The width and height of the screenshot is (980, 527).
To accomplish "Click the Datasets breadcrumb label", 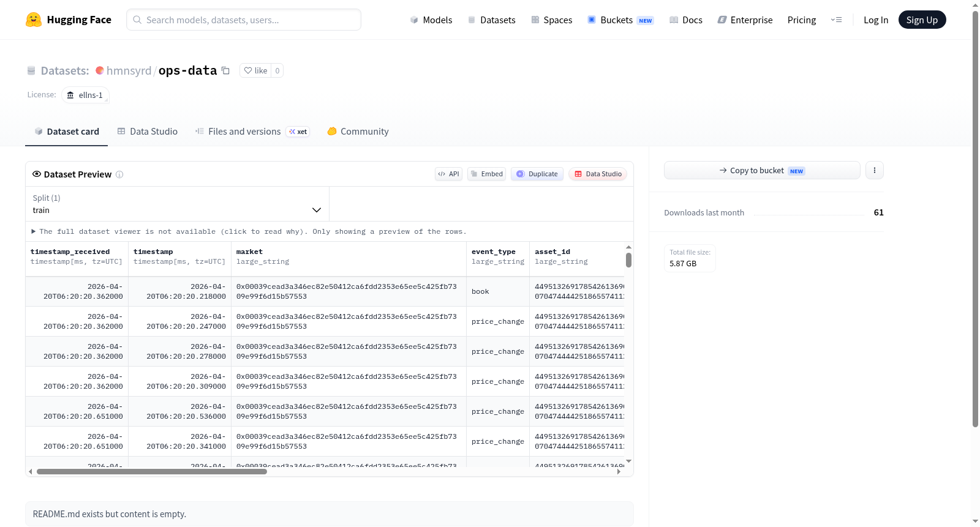I will pyautogui.click(x=65, y=70).
